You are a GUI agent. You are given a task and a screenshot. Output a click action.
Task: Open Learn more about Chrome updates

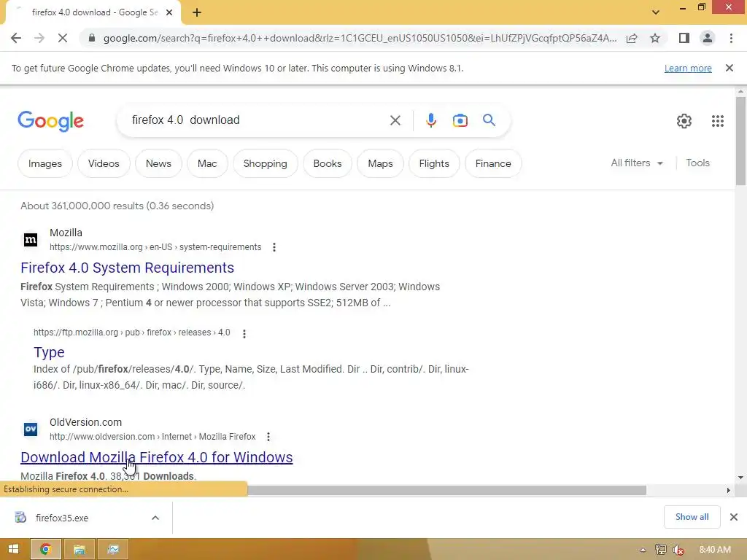(688, 68)
